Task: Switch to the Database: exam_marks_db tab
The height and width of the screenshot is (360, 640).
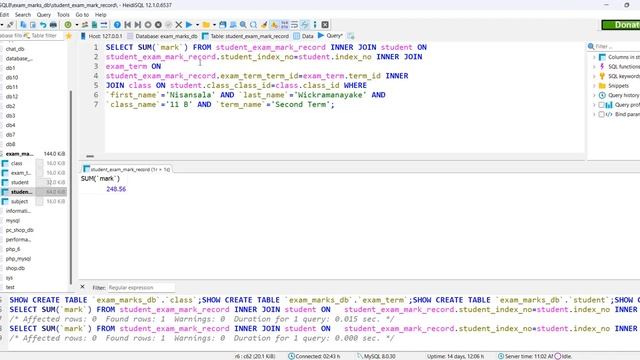Action: (162, 36)
